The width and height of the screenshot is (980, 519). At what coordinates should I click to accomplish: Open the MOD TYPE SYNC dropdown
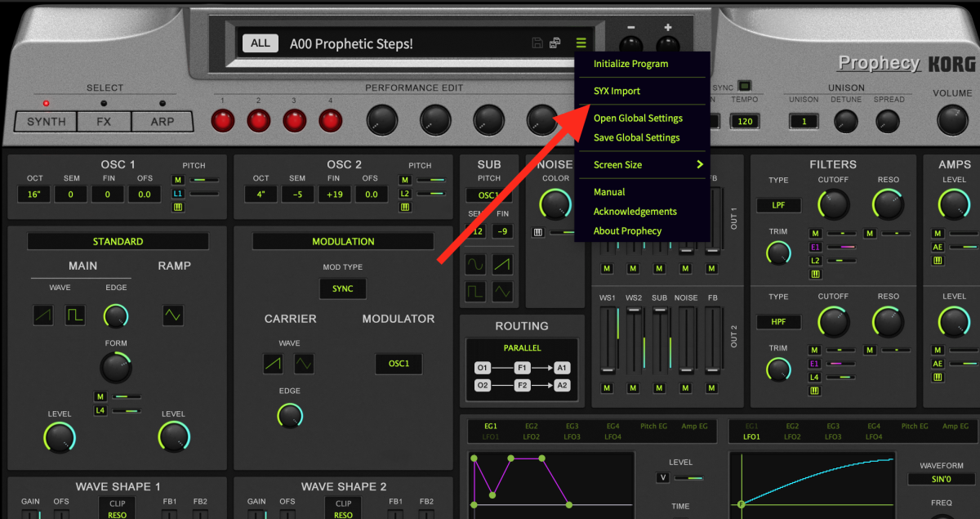[343, 289]
